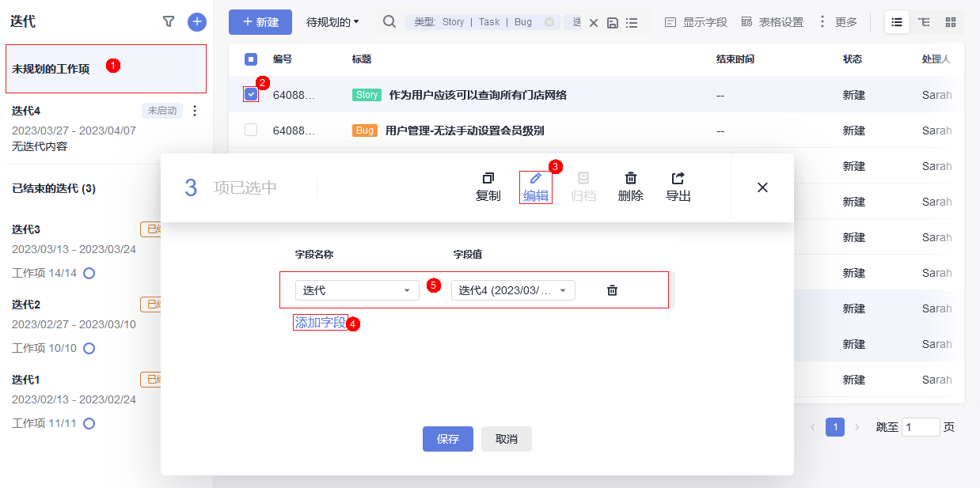Click the 跳至 page number input field
Image resolution: width=980 pixels, height=488 pixels.
(920, 427)
